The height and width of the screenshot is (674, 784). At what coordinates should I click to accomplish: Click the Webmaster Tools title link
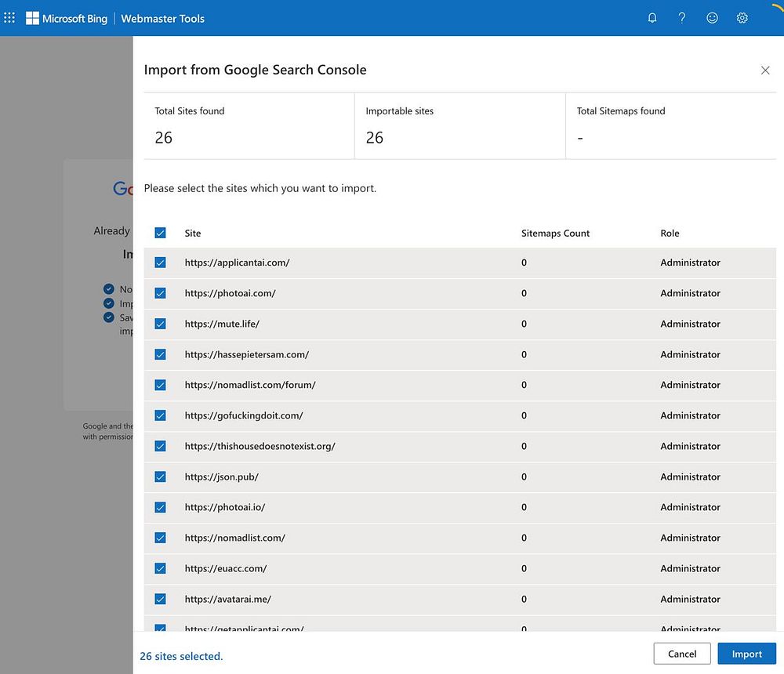click(x=162, y=18)
